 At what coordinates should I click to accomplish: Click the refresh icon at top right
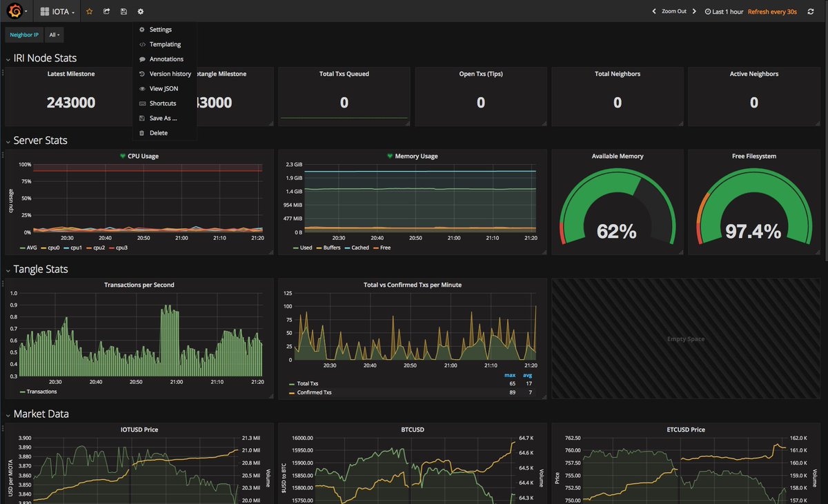click(x=812, y=11)
